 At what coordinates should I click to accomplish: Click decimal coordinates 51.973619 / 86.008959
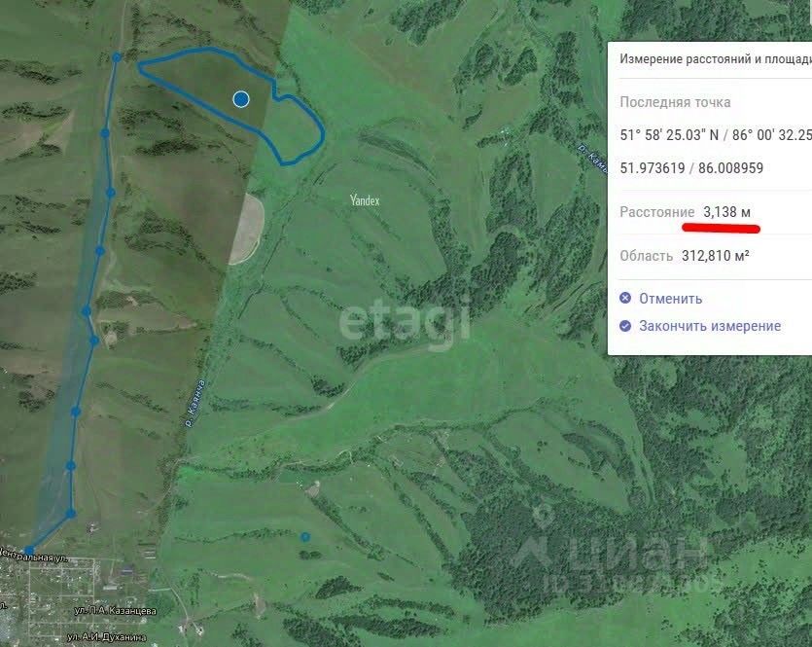[x=691, y=168]
